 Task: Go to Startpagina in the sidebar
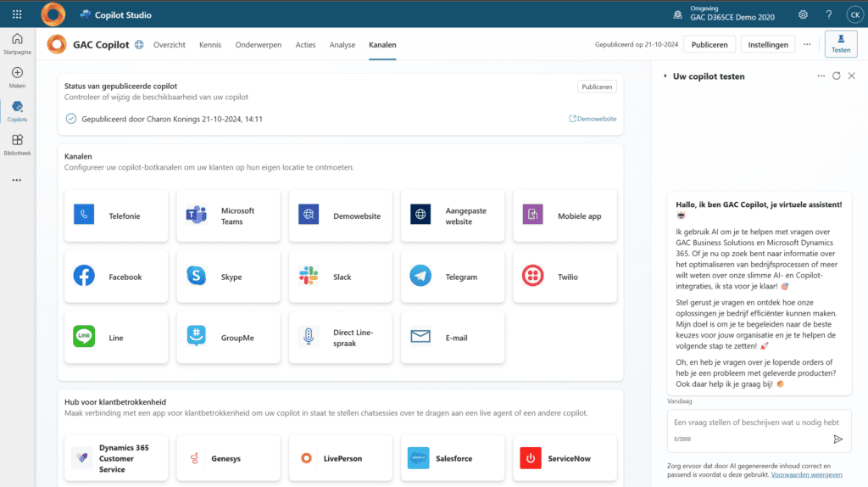click(x=17, y=44)
